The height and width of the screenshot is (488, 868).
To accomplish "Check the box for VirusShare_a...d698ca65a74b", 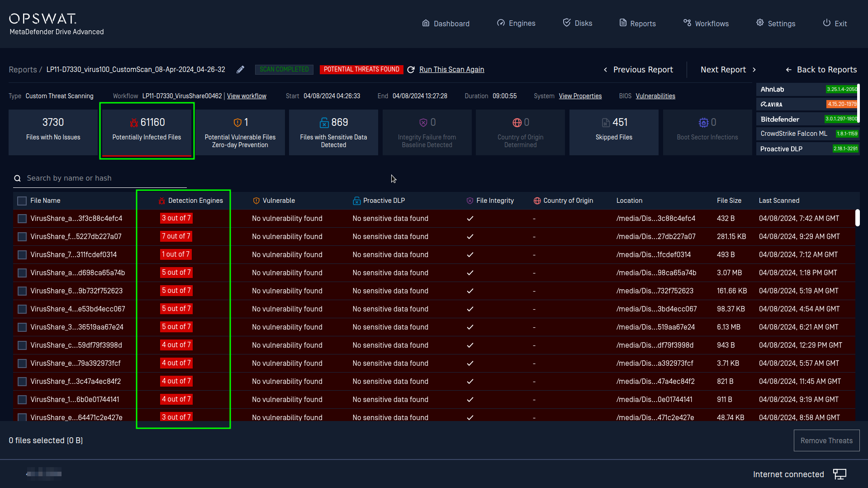I will click(x=22, y=273).
